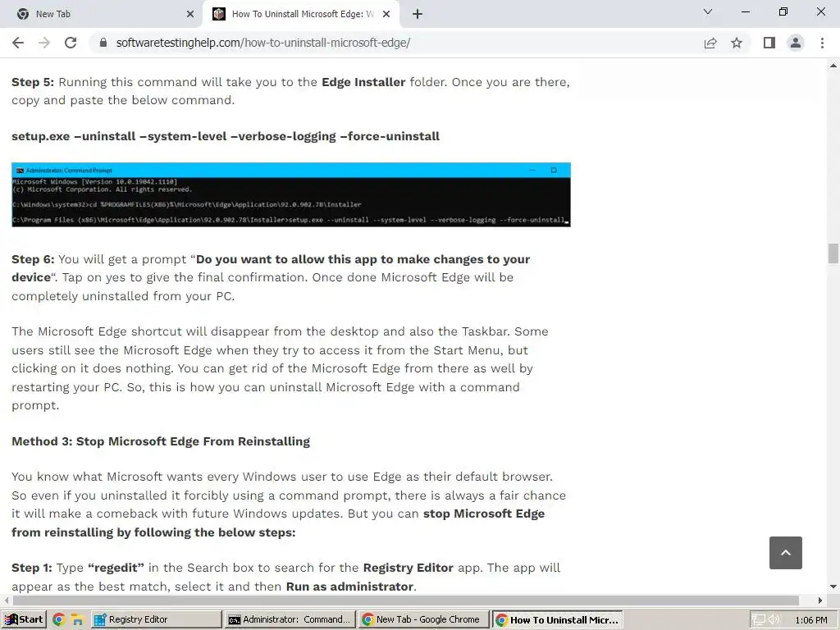Screen dimensions: 840x630
Task: Close the How To Uninstall Microsoft Edge tab
Action: click(x=386, y=15)
